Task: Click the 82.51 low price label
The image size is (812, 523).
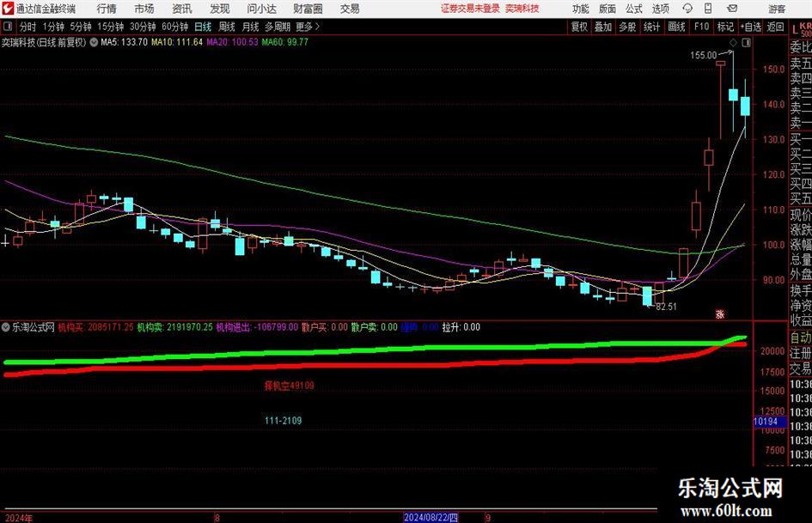Action: (666, 306)
